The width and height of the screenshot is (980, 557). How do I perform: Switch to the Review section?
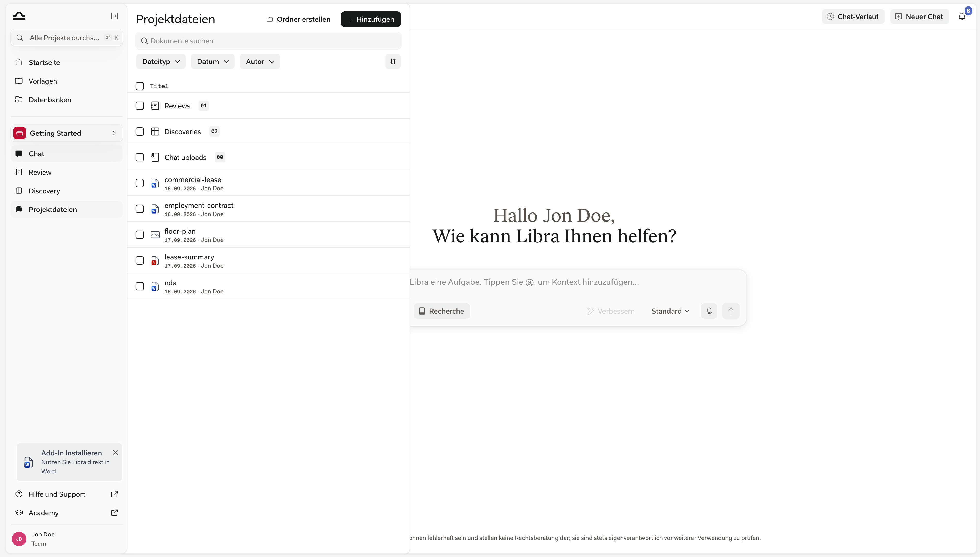tap(67, 172)
